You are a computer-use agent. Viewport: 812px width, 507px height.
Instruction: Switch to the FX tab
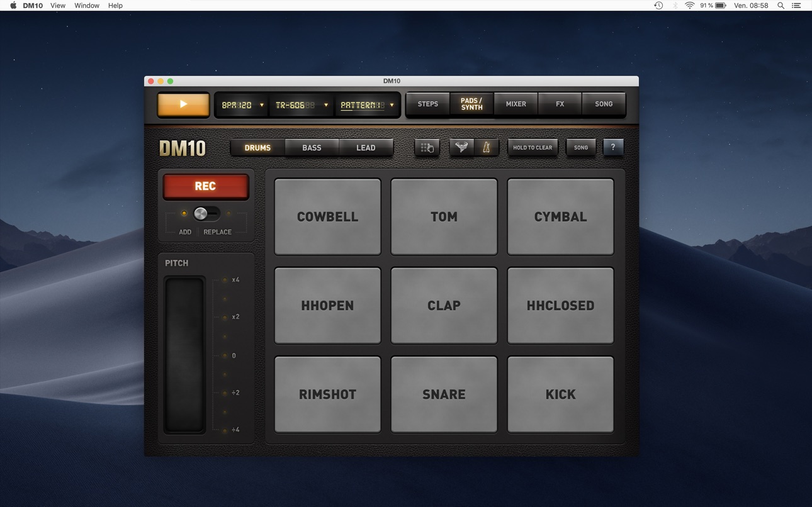tap(560, 104)
